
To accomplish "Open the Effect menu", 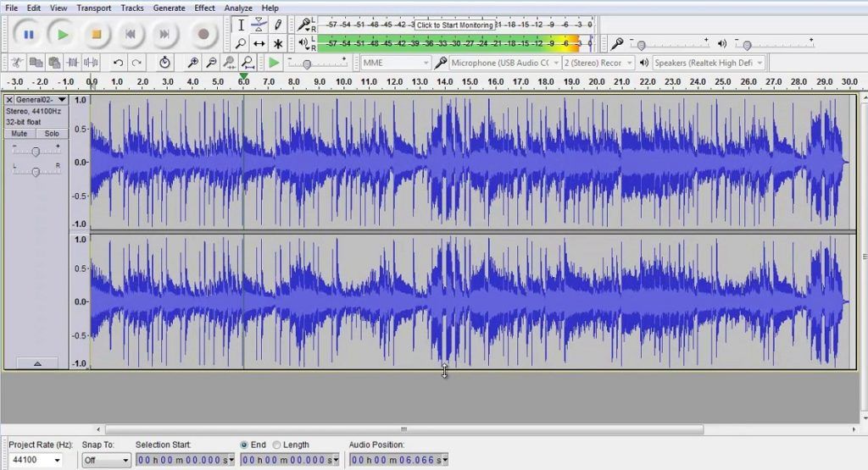I will 204,8.
